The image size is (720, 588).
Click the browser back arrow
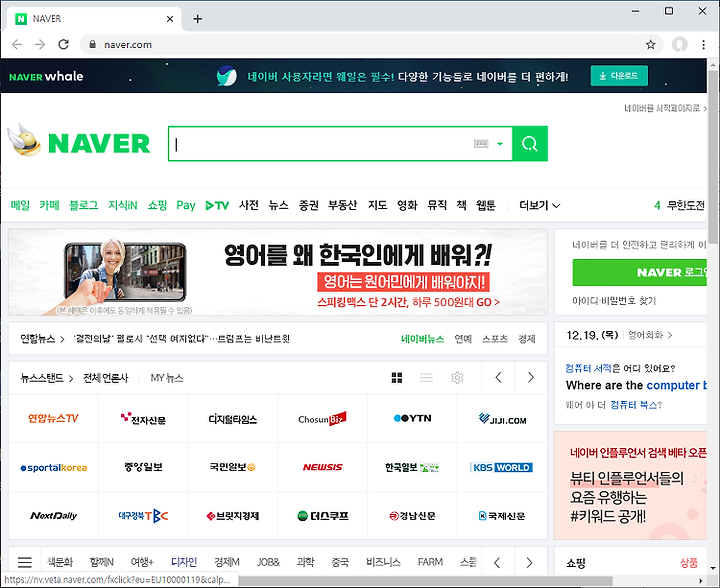point(17,45)
